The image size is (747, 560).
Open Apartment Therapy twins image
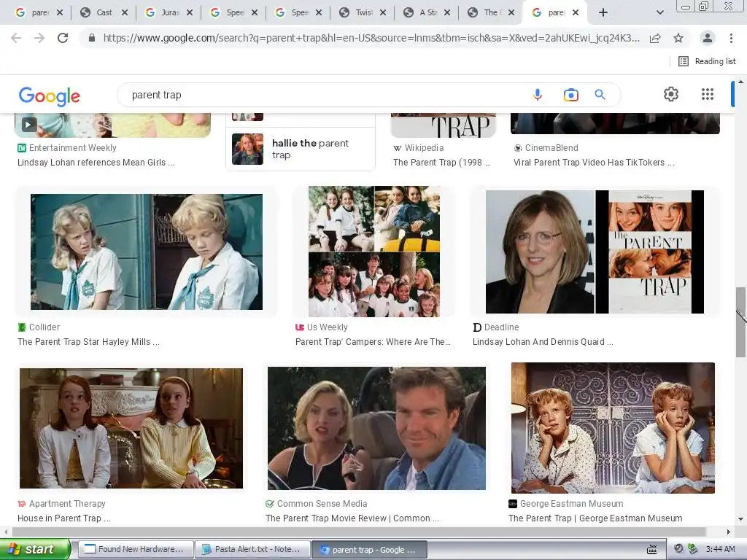click(131, 428)
